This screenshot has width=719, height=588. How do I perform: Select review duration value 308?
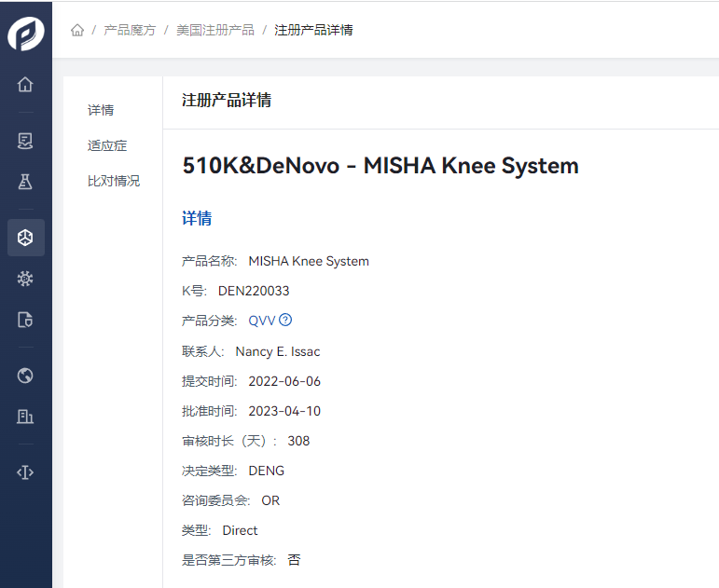298,441
